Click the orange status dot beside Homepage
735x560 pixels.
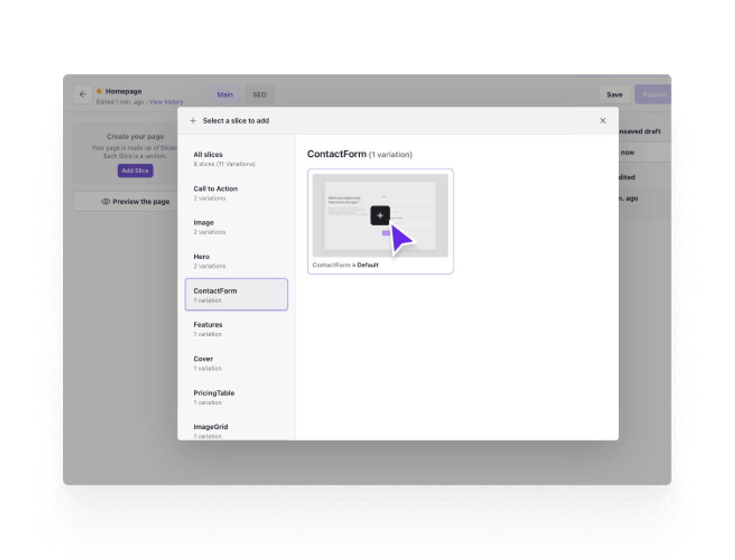[x=100, y=90]
